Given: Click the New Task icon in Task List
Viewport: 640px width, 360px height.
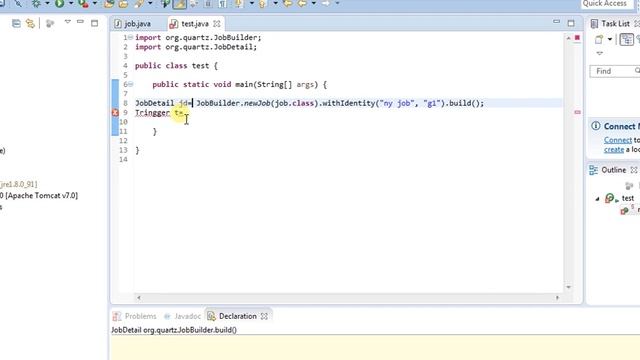Looking at the screenshot, I should click(599, 40).
